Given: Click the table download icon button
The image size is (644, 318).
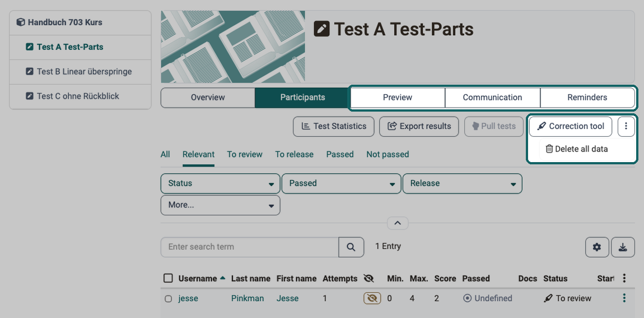Looking at the screenshot, I should [623, 247].
